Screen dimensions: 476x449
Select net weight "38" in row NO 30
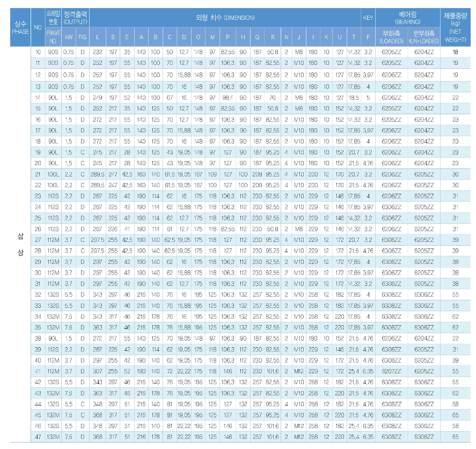pos(456,273)
